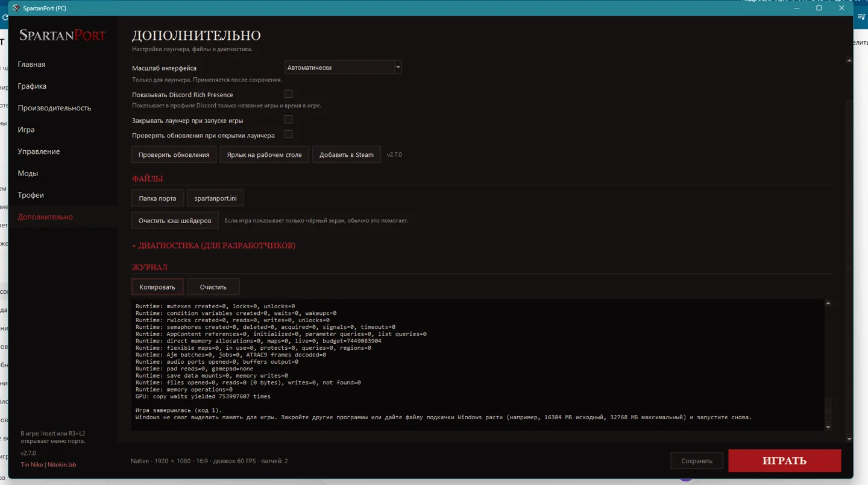The height and width of the screenshot is (485, 868).
Task: Enable the Discord Rich Presence checkbox
Action: pos(288,94)
